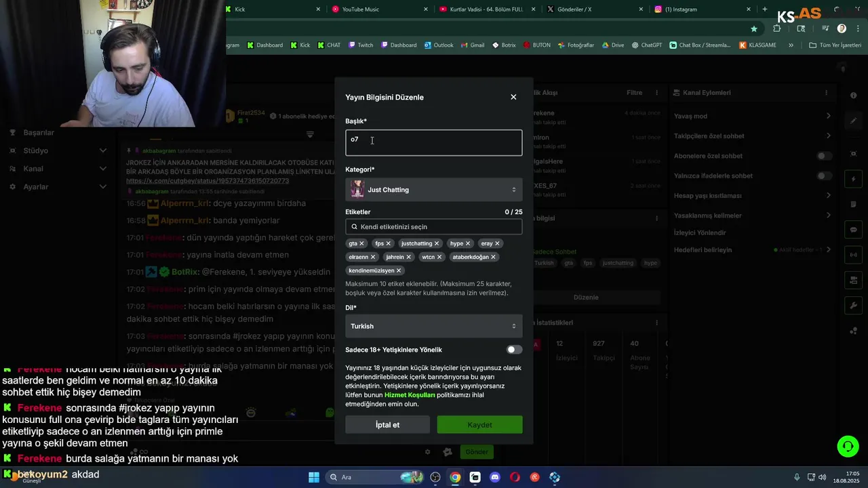Screen dimensions: 868x488
Task: Expand Hesap yaşı kısıtlaması option
Action: click(828, 195)
